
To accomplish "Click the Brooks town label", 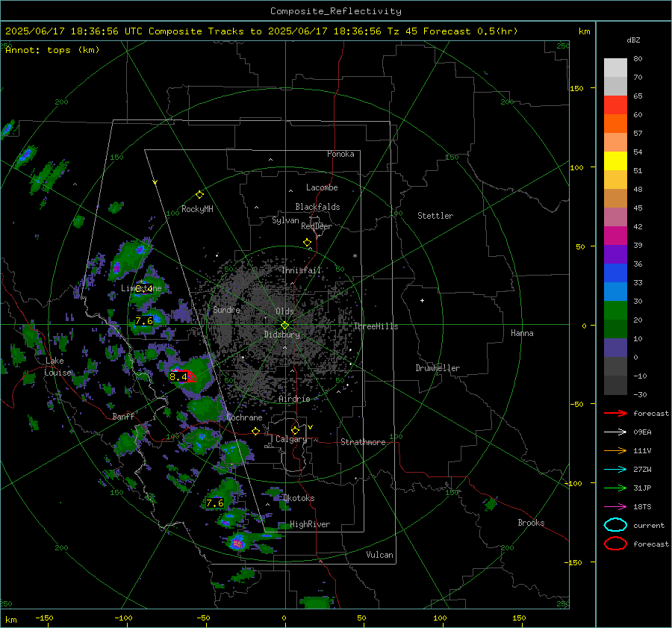I will click(x=531, y=523).
